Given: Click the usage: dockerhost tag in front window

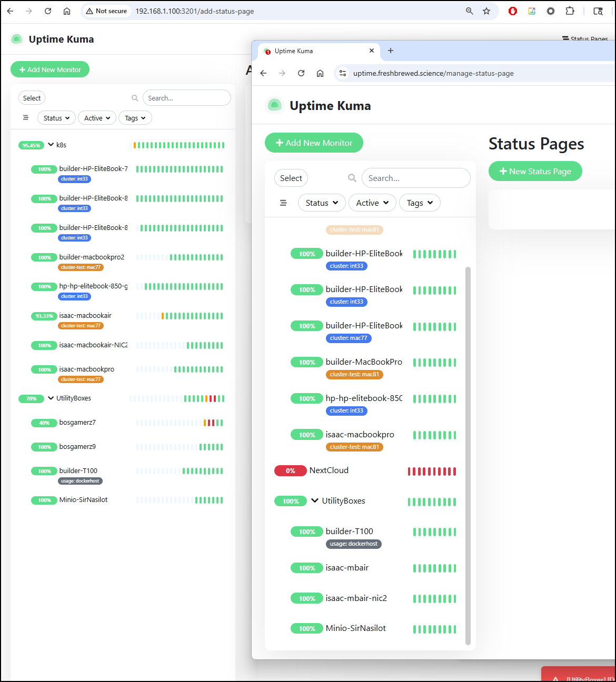Looking at the screenshot, I should coord(354,544).
